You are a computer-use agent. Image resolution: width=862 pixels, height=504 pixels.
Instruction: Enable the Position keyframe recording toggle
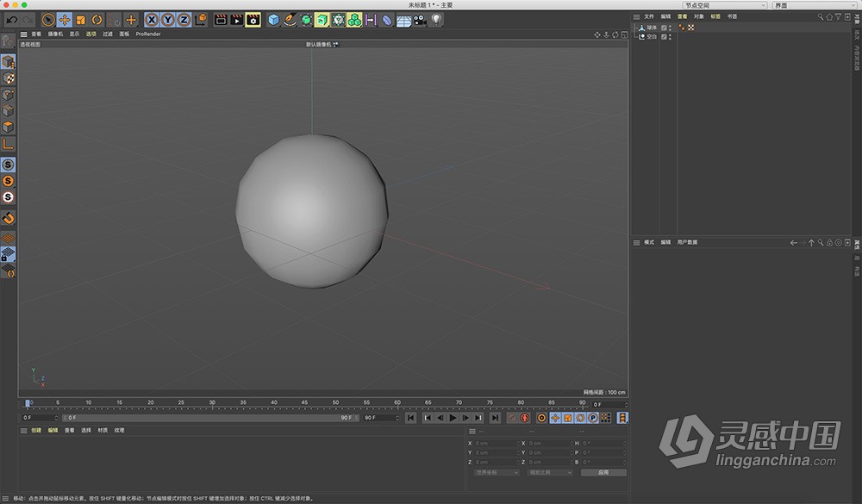[556, 418]
